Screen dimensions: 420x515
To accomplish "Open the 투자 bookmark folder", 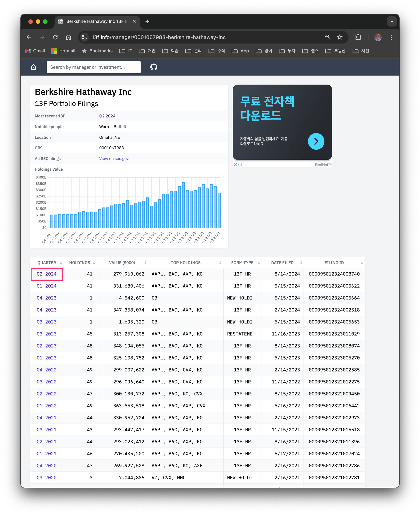I will (x=287, y=51).
